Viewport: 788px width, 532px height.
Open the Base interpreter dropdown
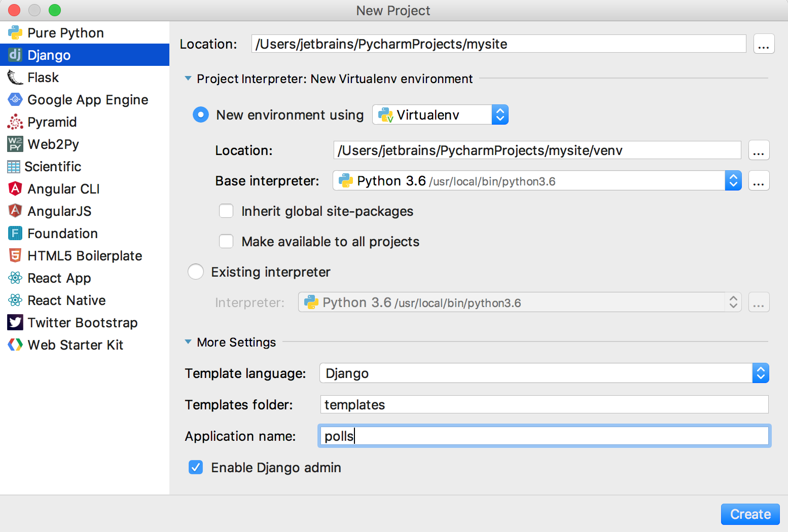[x=537, y=181]
